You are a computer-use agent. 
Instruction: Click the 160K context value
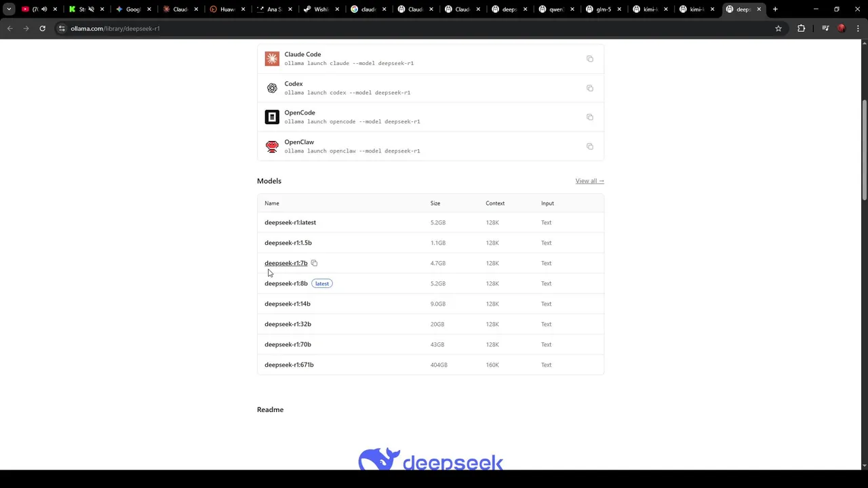coord(492,365)
